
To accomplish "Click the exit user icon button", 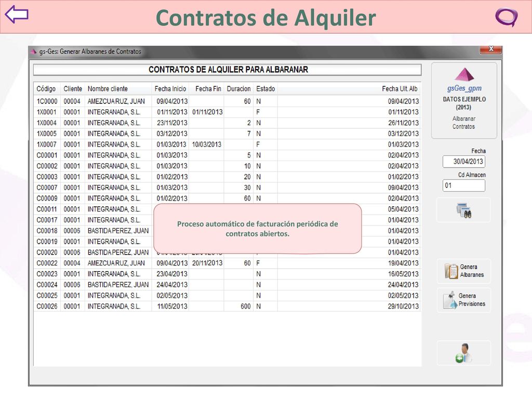I will point(463,353).
